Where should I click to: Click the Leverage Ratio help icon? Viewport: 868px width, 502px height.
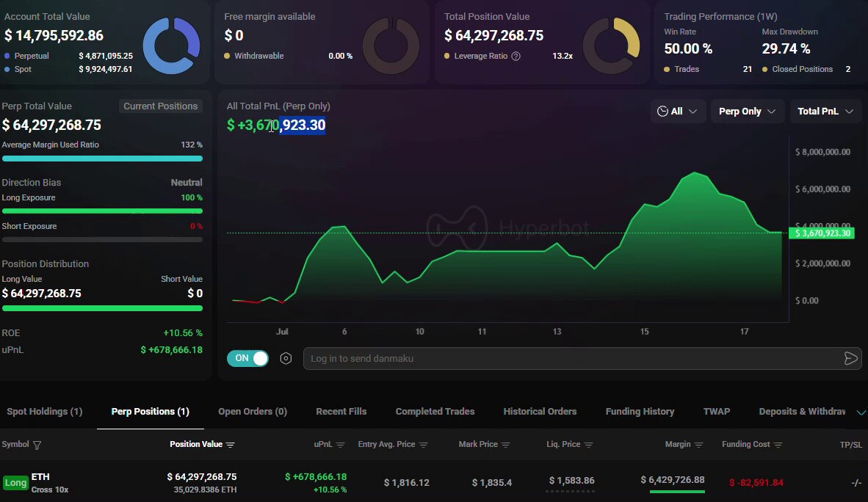[516, 56]
